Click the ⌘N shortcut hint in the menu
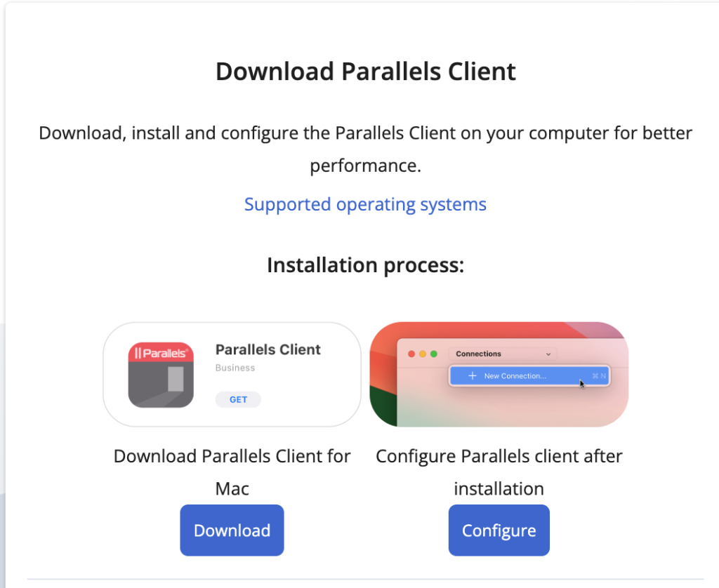The height and width of the screenshot is (588, 719). click(599, 376)
